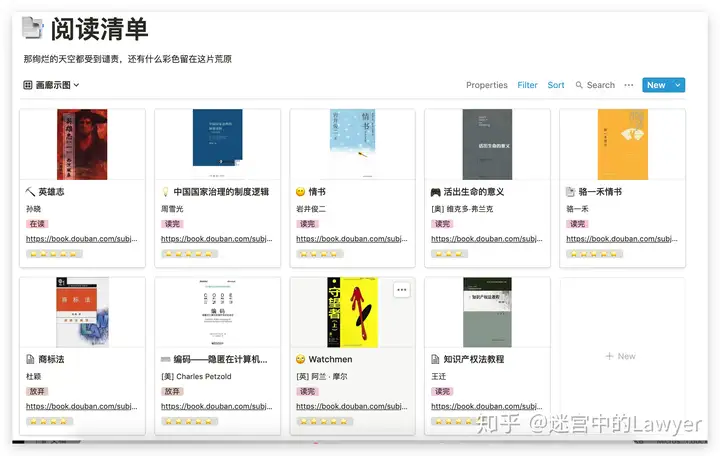The width and height of the screenshot is (720, 456).
Task: Click the 放弃 tag on 商标法 card
Action: (x=37, y=391)
